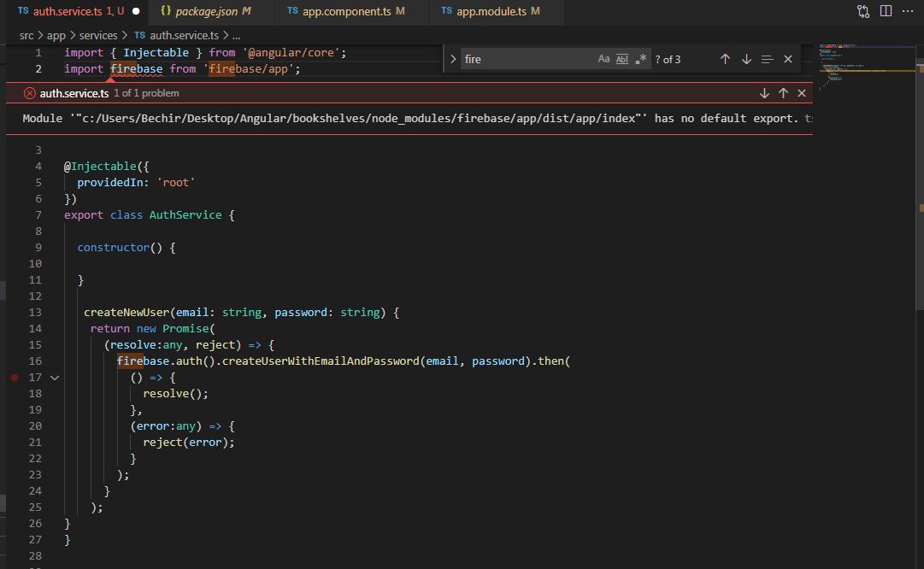The height and width of the screenshot is (569, 924).
Task: Click the "createNewUser" method name
Action: tap(127, 312)
